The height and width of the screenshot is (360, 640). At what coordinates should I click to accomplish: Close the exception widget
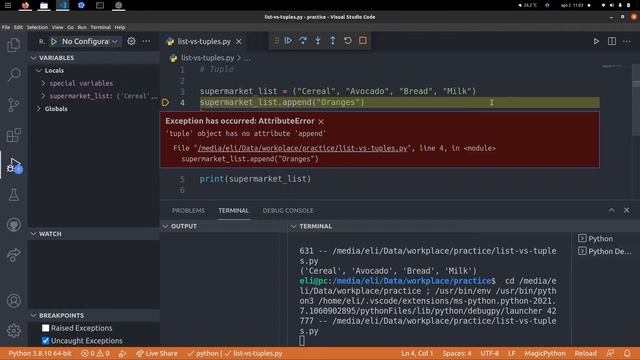click(321, 122)
